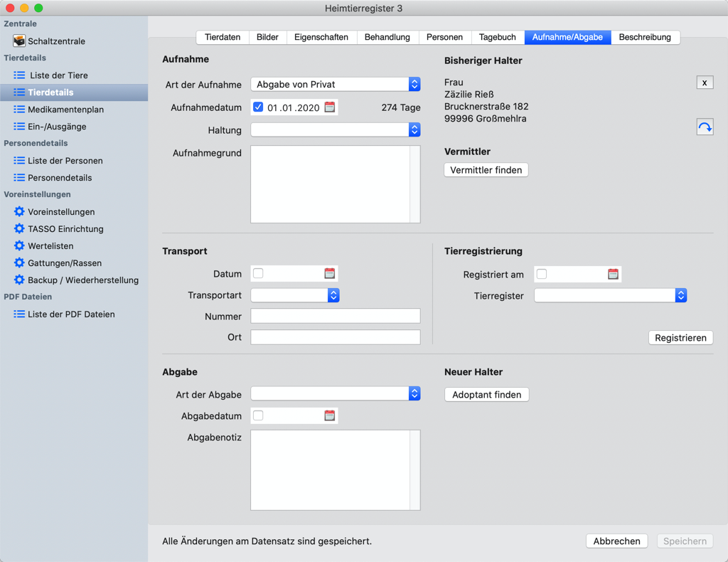Open calendar icon for Registriert am
Viewport: 728px width, 562px height.
[x=613, y=274]
